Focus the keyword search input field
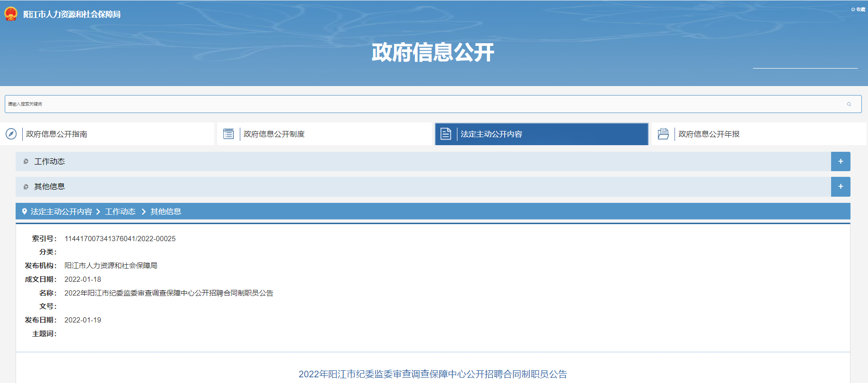Image resolution: width=868 pixels, height=383 pixels. (426, 104)
